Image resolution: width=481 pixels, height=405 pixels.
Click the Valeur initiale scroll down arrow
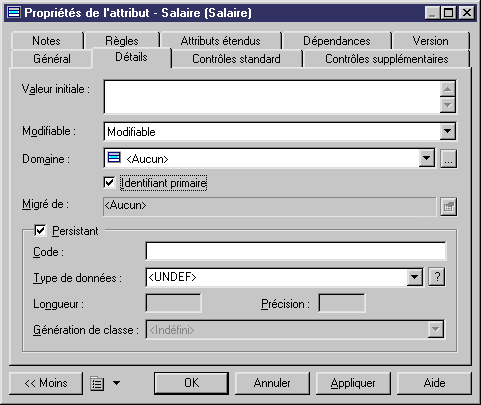[x=447, y=105]
